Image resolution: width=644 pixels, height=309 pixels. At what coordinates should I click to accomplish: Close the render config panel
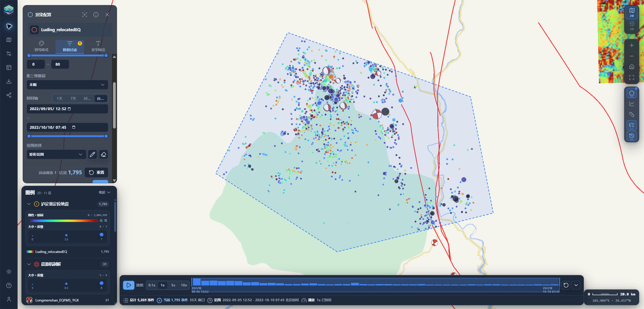[x=107, y=15]
